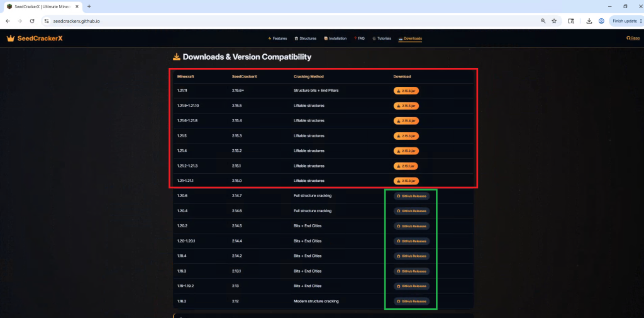Click the 1.21.9-1.21.10 version cell
This screenshot has height=318, width=644.
(x=188, y=106)
